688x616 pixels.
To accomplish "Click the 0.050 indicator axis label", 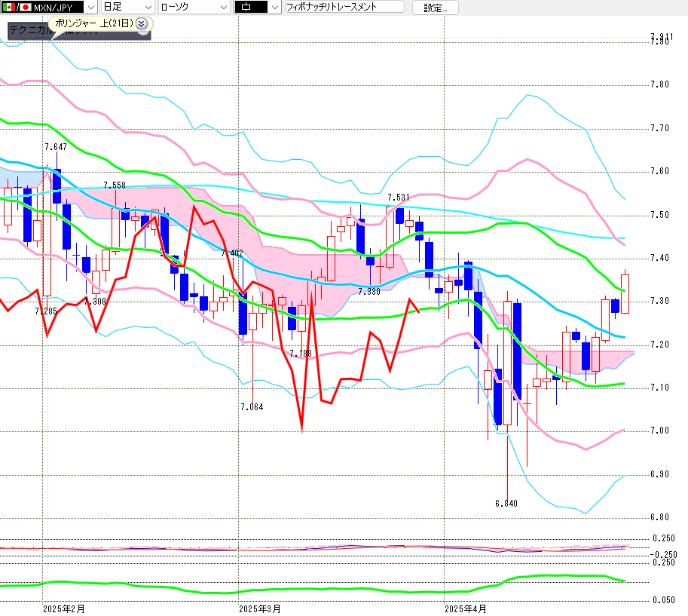I will (664, 600).
